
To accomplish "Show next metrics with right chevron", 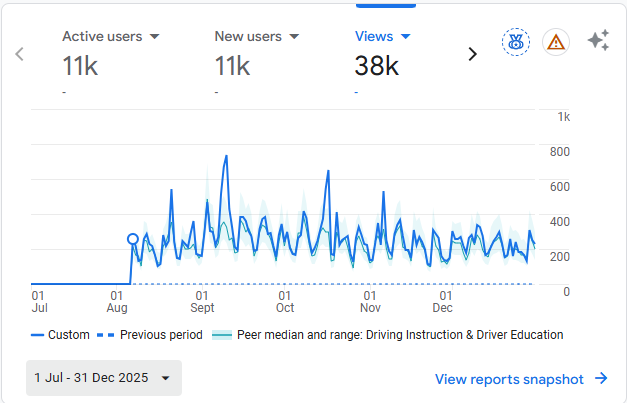I will [473, 54].
